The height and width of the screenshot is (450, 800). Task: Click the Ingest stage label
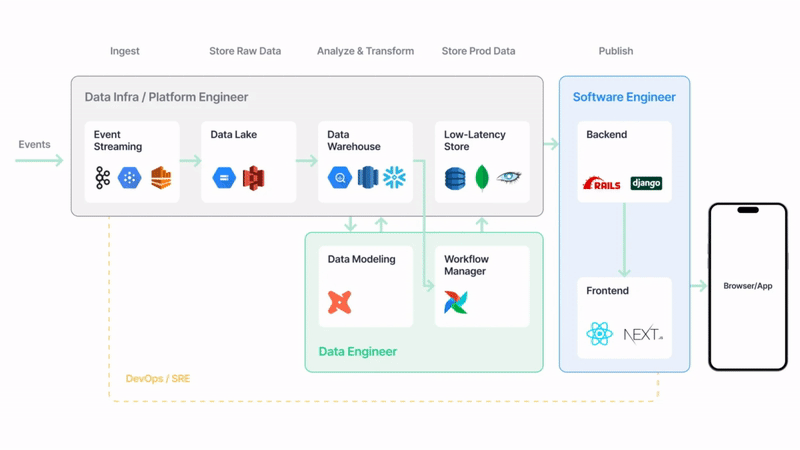(125, 51)
